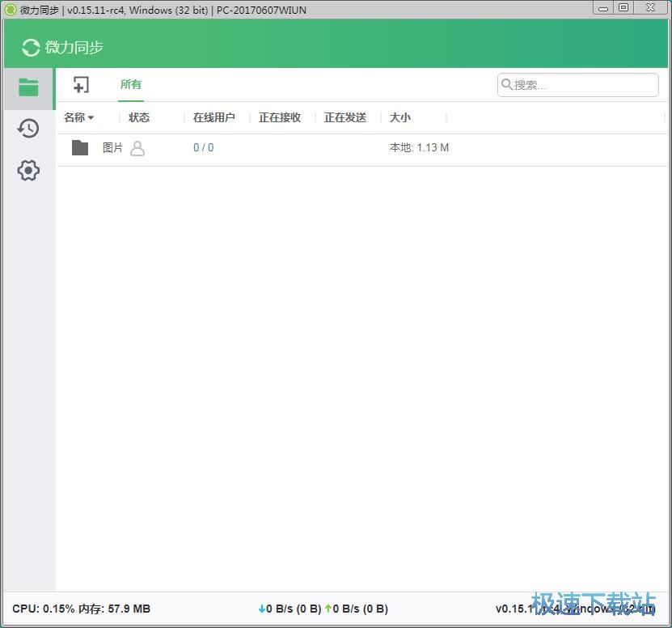This screenshot has height=628, width=672.
Task: Open the 图片 folder icon
Action: pos(79,147)
